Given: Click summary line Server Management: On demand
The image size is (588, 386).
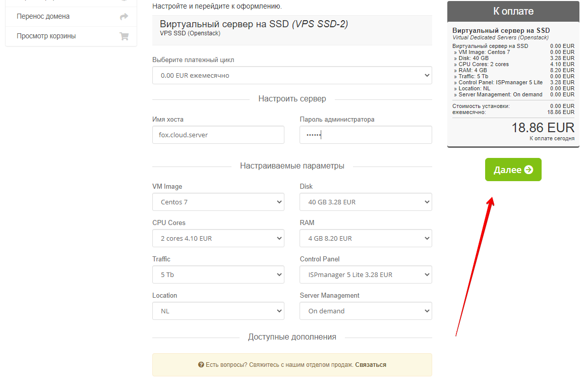Looking at the screenshot, I should click(x=513, y=94).
